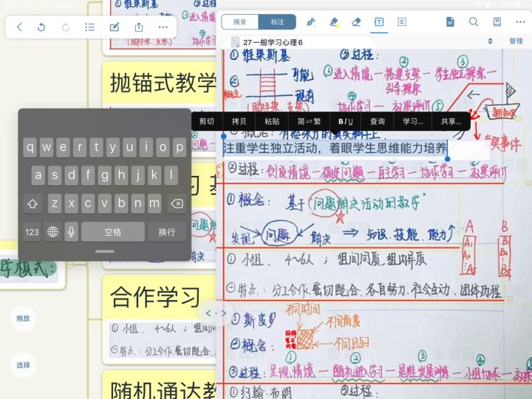
Task: Open more options in document toolbar
Action: 520,22
